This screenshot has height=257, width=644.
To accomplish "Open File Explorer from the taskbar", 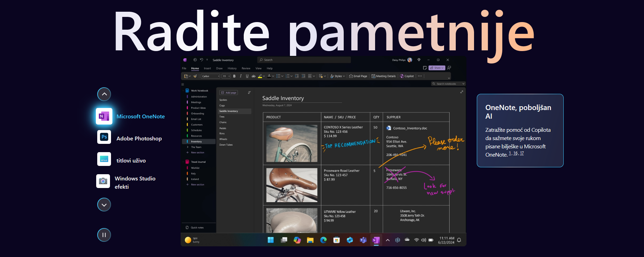I will [x=310, y=240].
